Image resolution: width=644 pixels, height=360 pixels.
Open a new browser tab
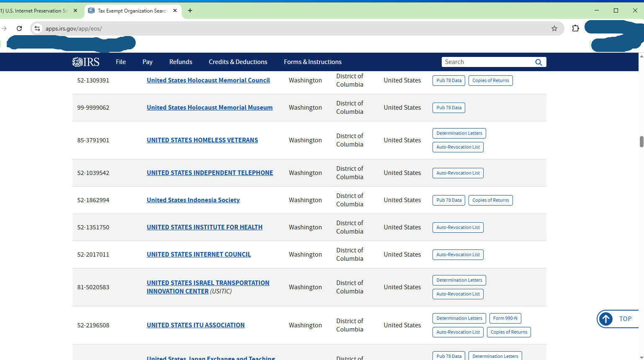190,10
